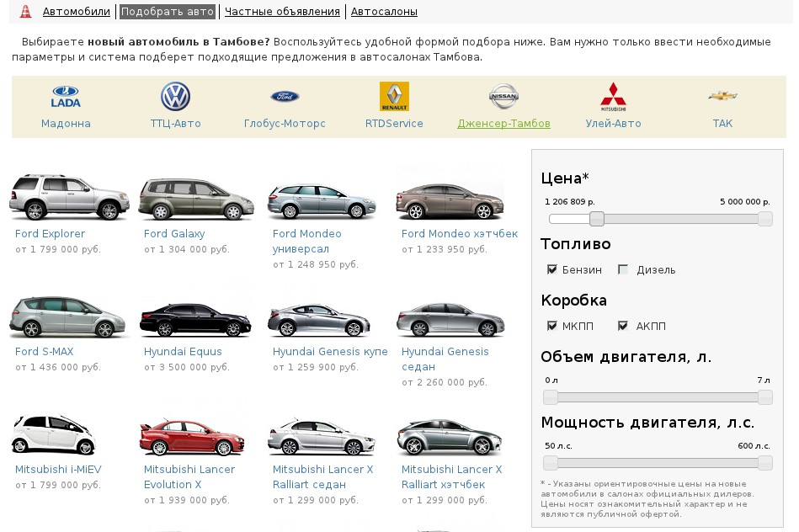This screenshot has width=799, height=532.
Task: Click the Ford Mondeo универсал car image
Action: pyautogui.click(x=322, y=202)
